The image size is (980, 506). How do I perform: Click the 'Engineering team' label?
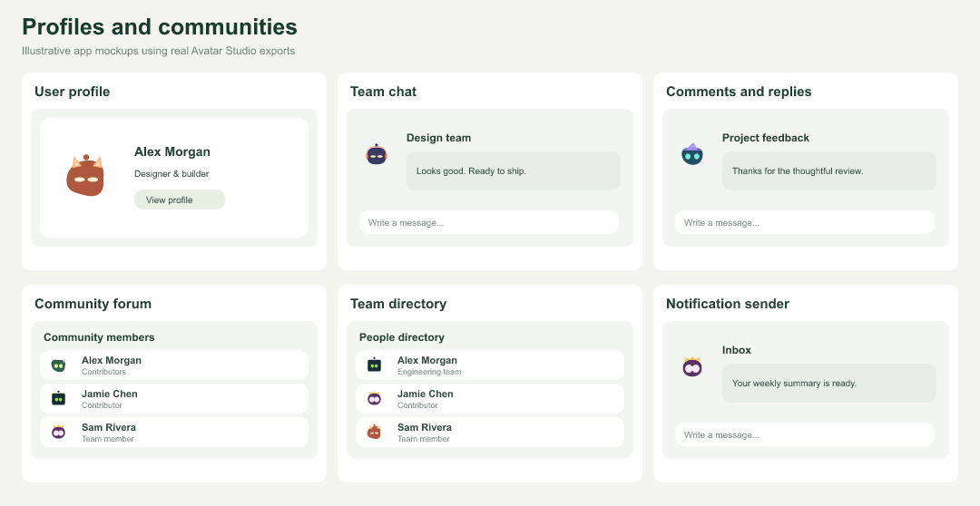[429, 373]
